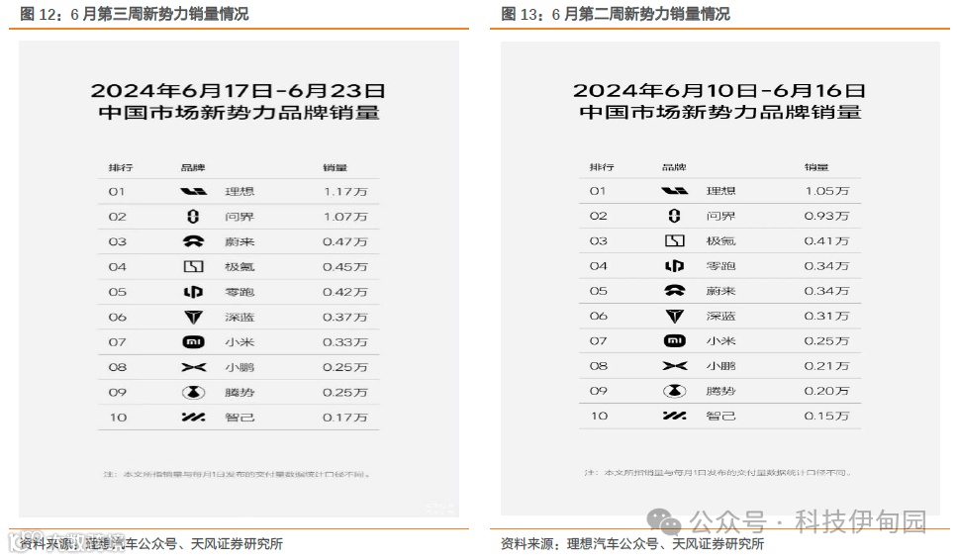957x560 pixels.
Task: Click the '注：' footnote below the June 17–23 table
Action: (237, 474)
